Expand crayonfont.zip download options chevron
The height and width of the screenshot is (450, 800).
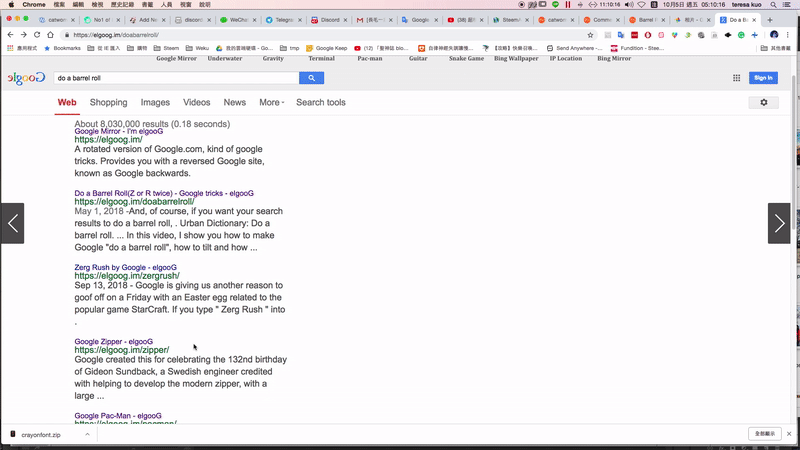pyautogui.click(x=87, y=434)
